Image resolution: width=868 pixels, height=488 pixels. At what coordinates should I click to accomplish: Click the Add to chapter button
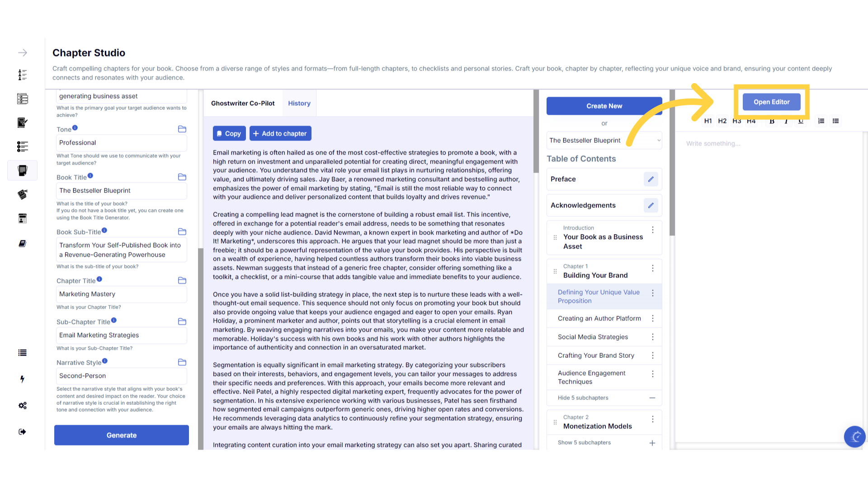(x=280, y=134)
